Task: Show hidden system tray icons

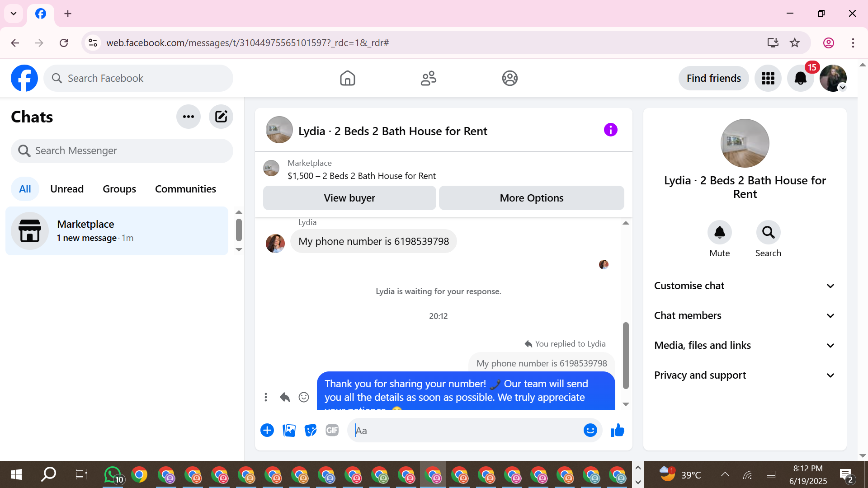Action: 725,474
